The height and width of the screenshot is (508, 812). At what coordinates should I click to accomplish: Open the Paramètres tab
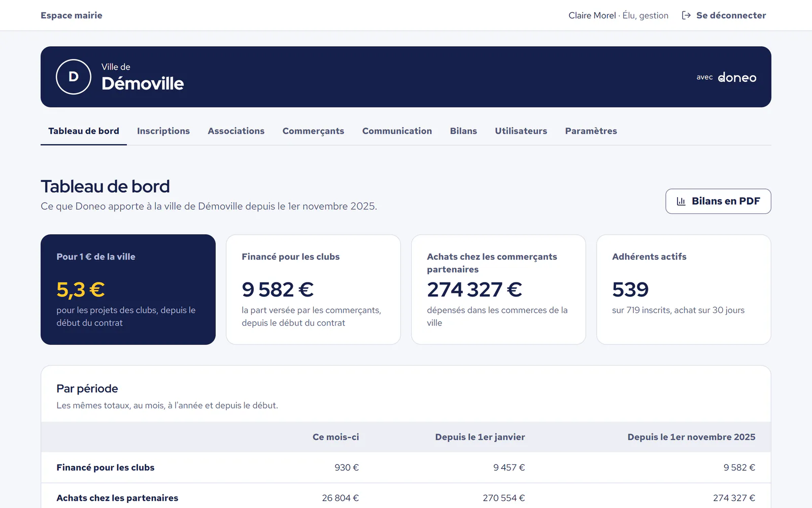point(591,131)
